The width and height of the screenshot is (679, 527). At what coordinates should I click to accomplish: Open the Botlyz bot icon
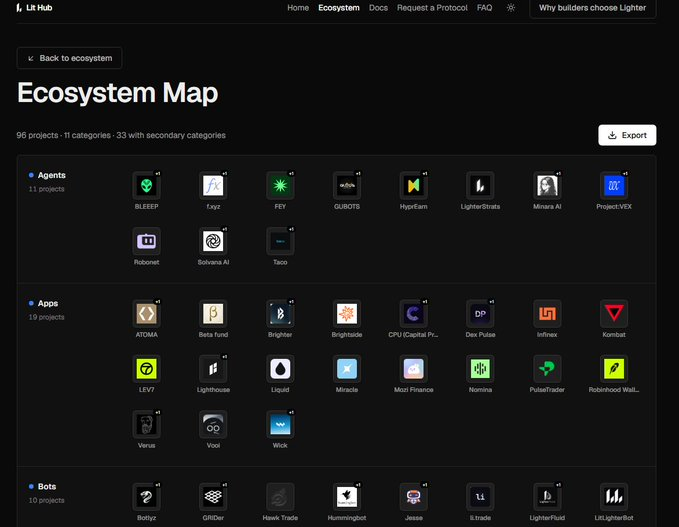[146, 497]
